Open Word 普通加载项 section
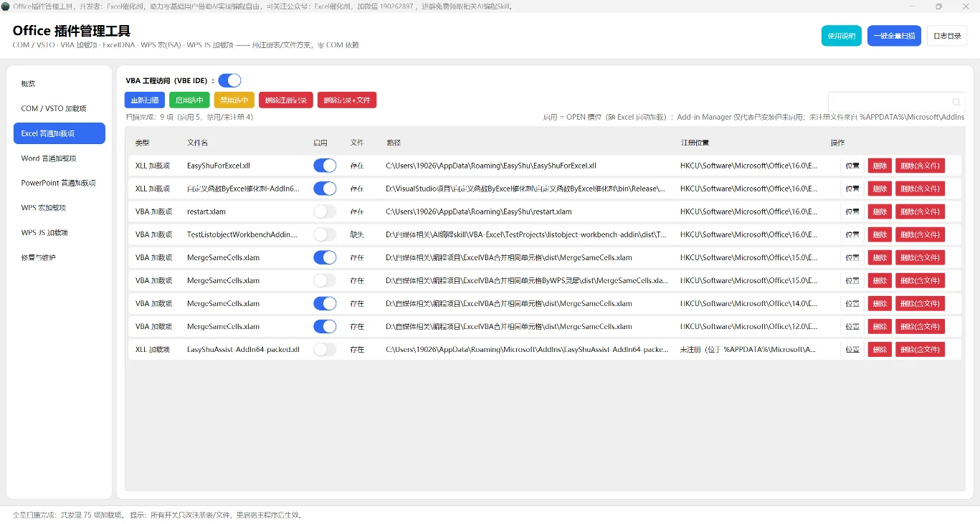Image resolution: width=980 pixels, height=524 pixels. point(60,158)
